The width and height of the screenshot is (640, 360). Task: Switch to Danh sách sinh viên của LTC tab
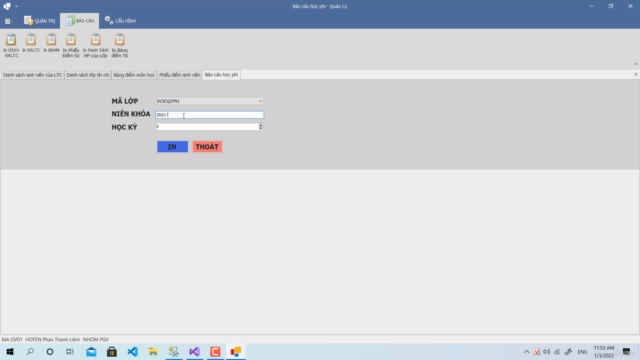[x=33, y=75]
